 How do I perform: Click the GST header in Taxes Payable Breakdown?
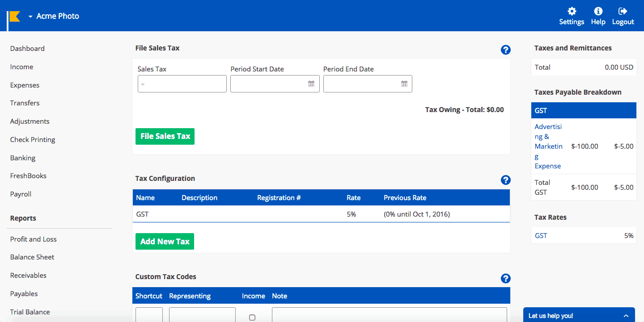(584, 111)
